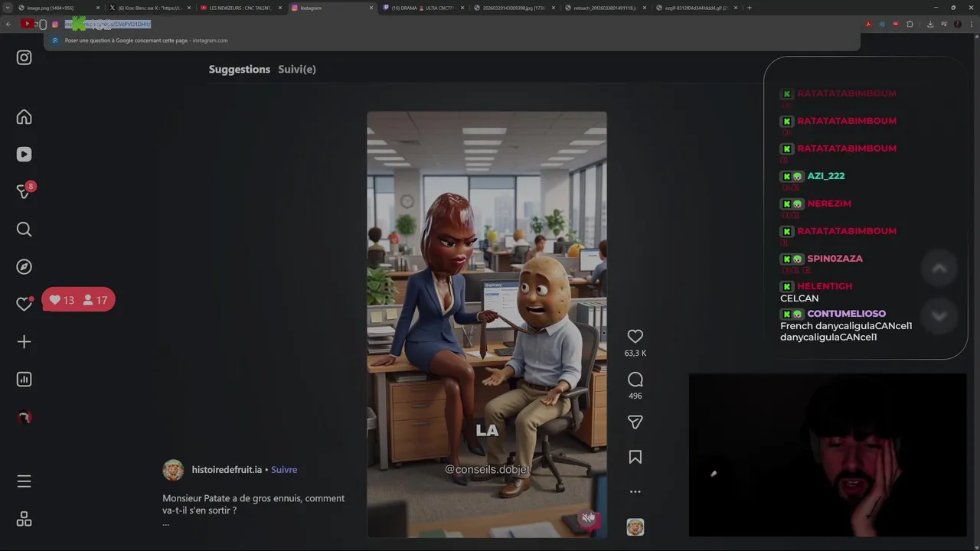Unmute the reel audio
Image resolution: width=980 pixels, height=551 pixels.
[588, 518]
